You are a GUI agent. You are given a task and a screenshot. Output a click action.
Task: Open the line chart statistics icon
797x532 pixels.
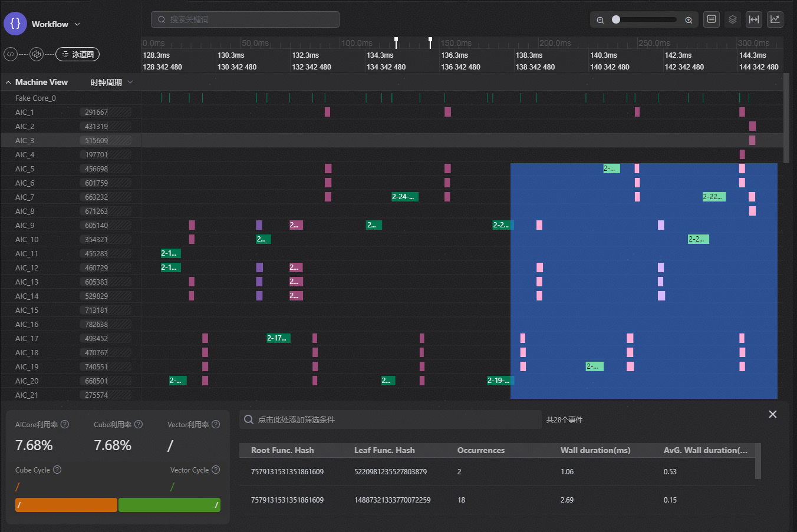point(775,19)
